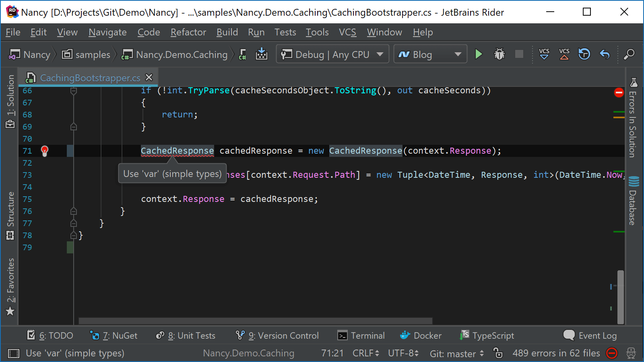Open the Errors In Solution tool window
This screenshot has width=644, height=362.
point(634,117)
